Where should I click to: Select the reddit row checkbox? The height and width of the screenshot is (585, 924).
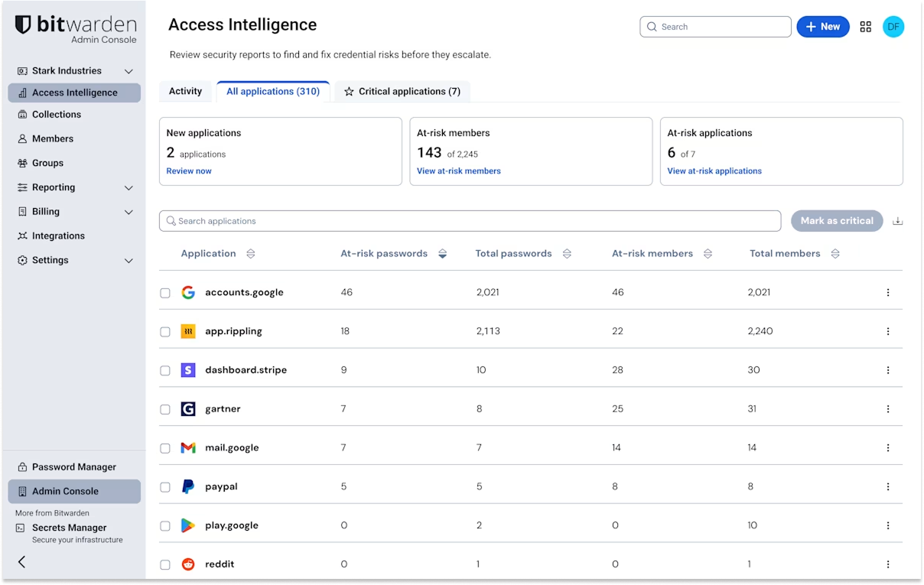tap(165, 564)
